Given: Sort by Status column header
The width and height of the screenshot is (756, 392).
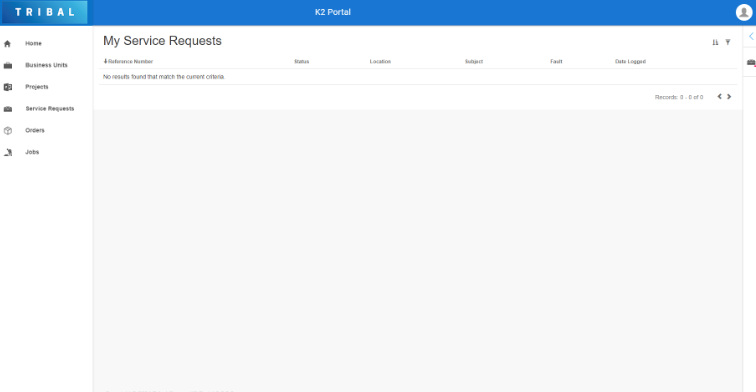Looking at the screenshot, I should coord(302,61).
